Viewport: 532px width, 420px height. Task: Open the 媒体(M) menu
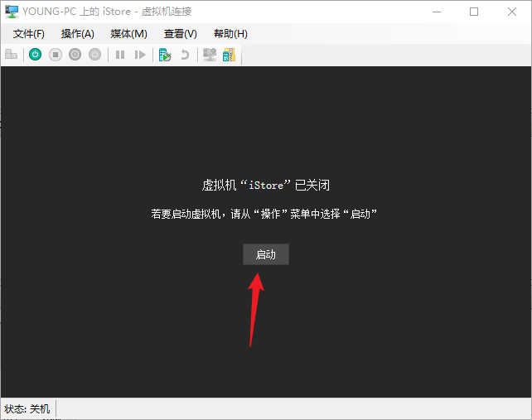point(129,34)
